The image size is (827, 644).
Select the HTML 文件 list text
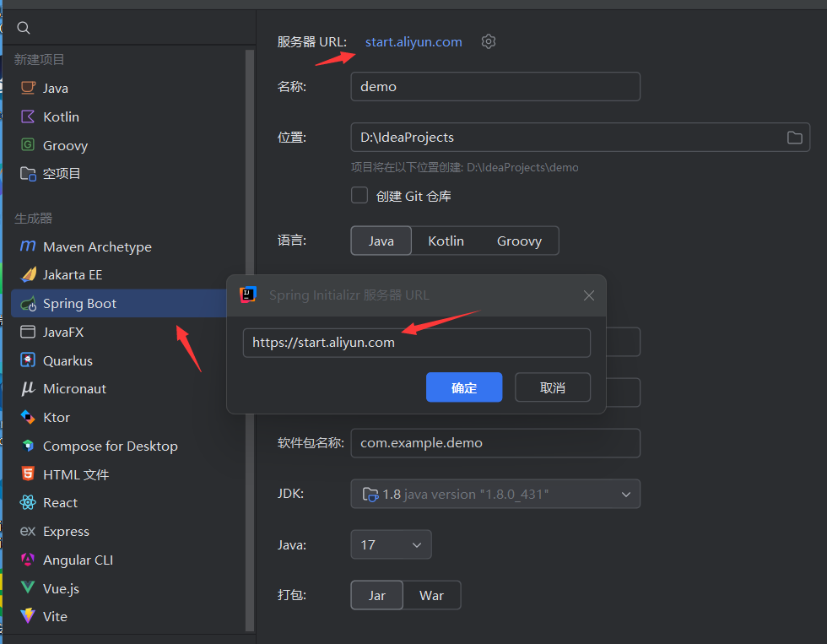76,474
